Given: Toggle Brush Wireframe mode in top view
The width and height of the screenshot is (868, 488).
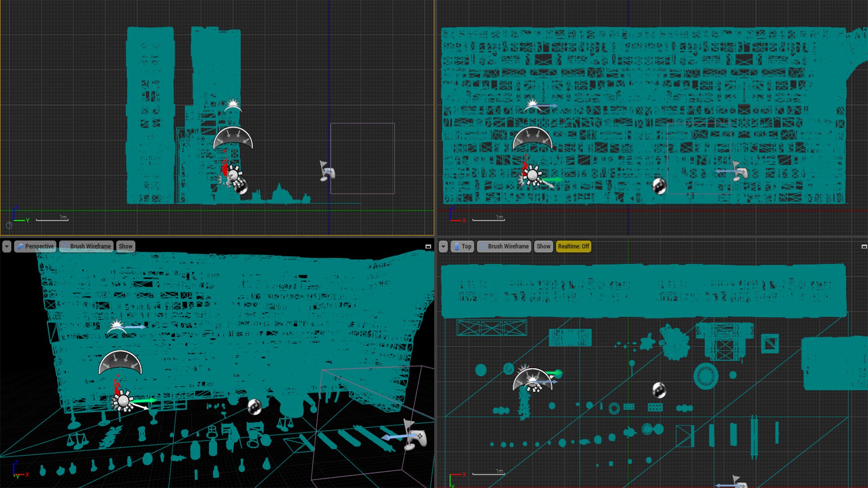Looking at the screenshot, I should [x=508, y=246].
